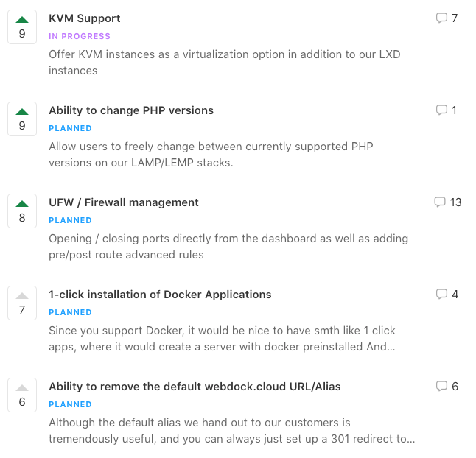
Task: View 6 comments on webdock.cloud URL post
Action: (447, 386)
